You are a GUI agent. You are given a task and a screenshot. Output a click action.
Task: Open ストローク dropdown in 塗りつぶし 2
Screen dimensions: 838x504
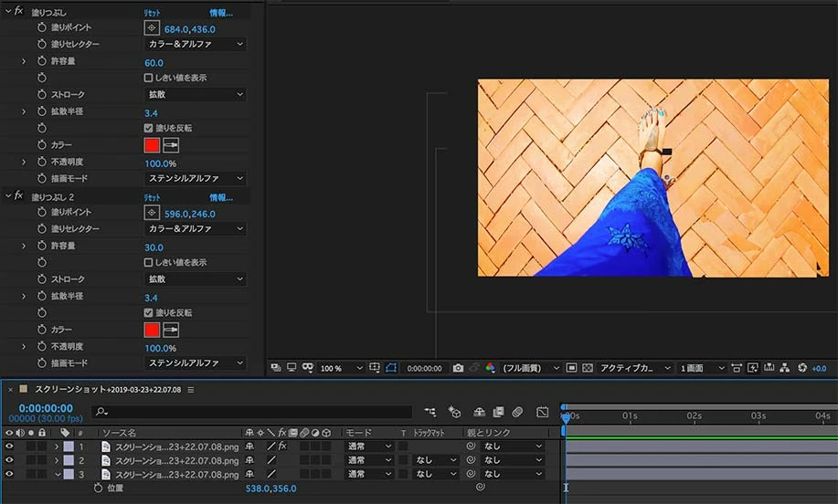tap(195, 278)
